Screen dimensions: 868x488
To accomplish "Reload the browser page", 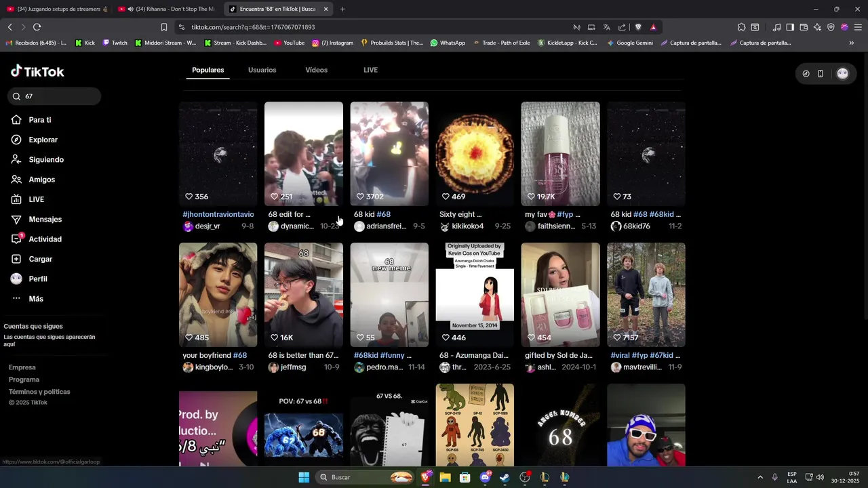I will pyautogui.click(x=37, y=27).
